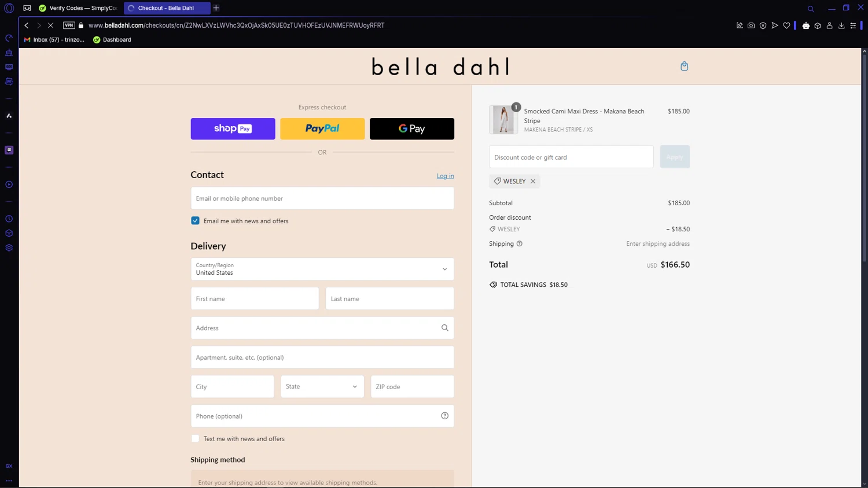
Task: Switch to Verify Codes SimplyCodes tab
Action: (x=78, y=8)
